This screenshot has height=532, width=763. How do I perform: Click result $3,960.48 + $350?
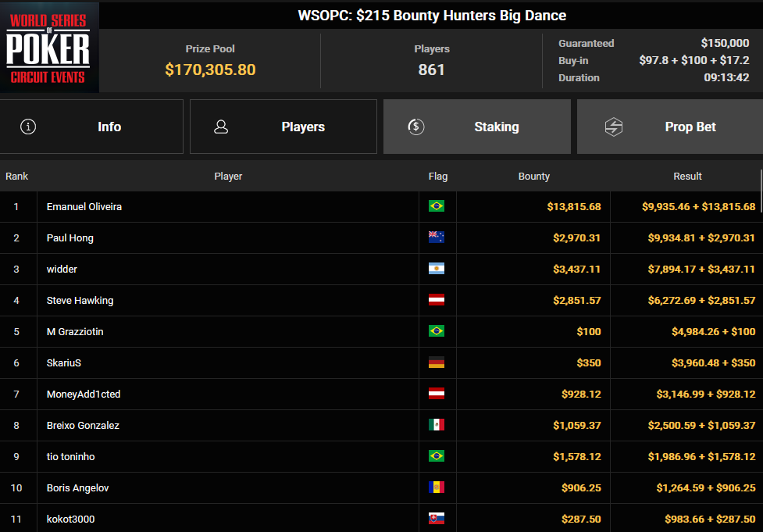713,362
